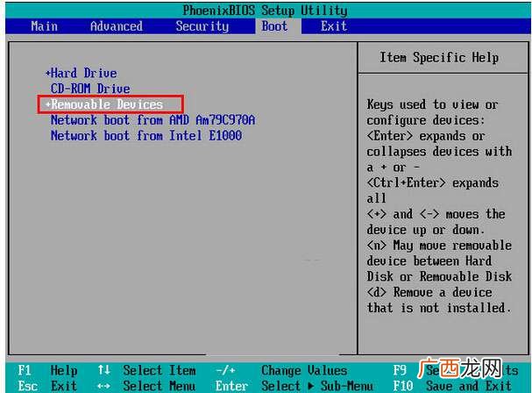Click the -/+ Change Values label

(x=281, y=370)
